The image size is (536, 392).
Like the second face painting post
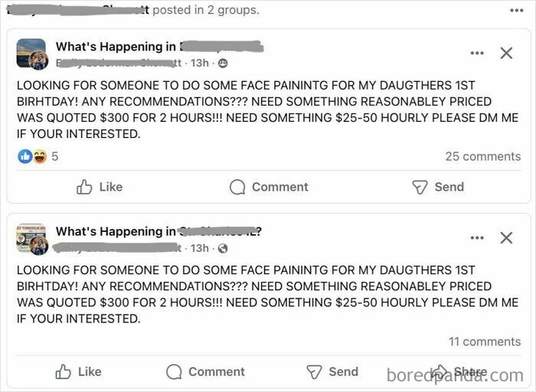click(x=78, y=372)
